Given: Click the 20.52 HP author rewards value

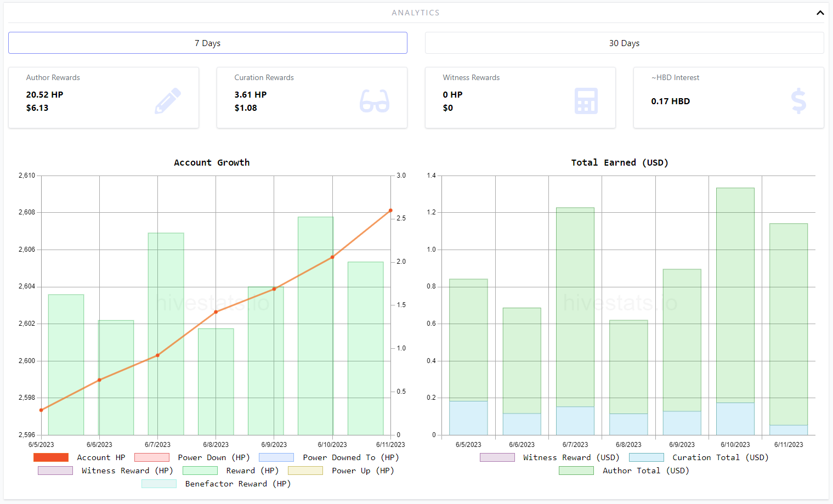Looking at the screenshot, I should 44,94.
